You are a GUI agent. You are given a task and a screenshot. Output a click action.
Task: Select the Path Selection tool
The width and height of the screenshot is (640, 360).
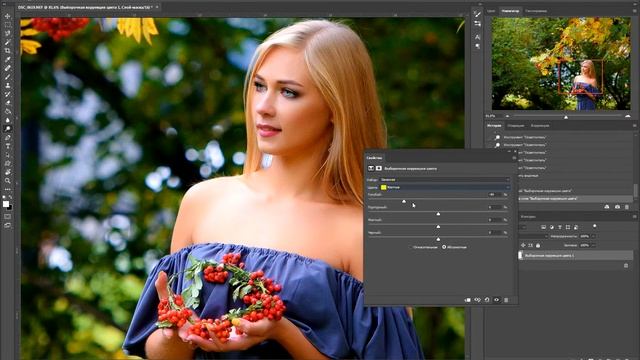pyautogui.click(x=7, y=154)
